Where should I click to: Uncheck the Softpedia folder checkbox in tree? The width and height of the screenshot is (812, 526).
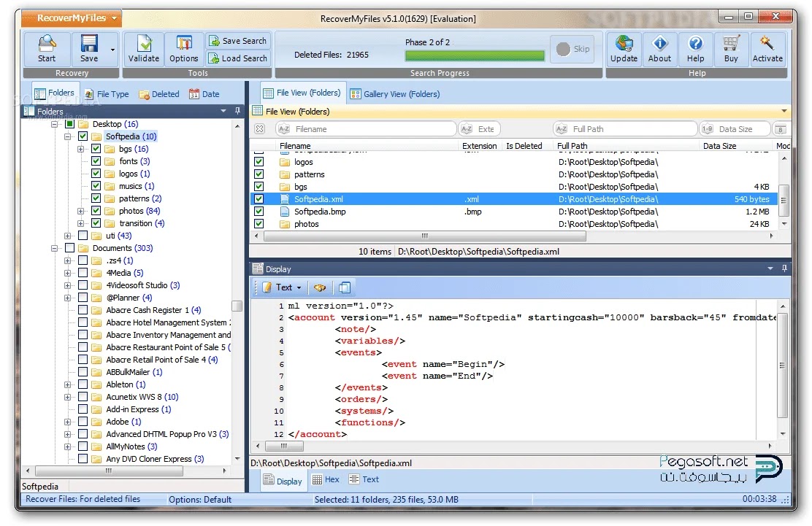click(x=83, y=136)
